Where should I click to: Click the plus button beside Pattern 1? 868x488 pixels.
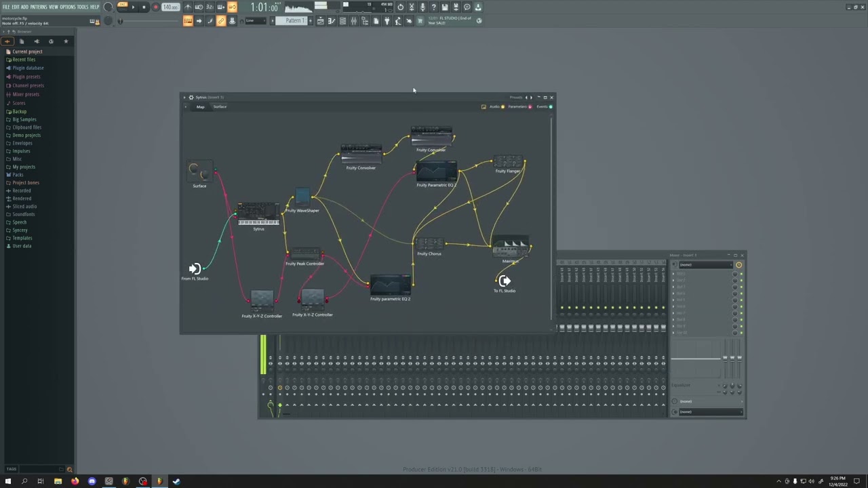click(x=310, y=21)
